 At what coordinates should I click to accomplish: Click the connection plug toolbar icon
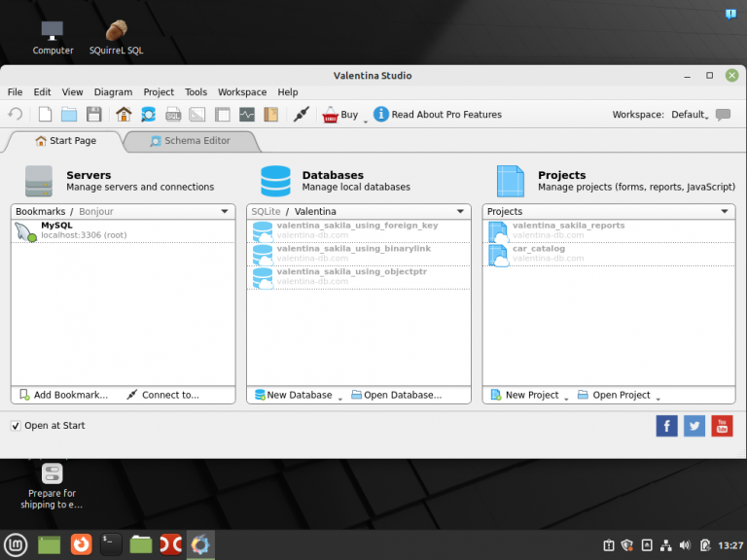[x=301, y=115]
